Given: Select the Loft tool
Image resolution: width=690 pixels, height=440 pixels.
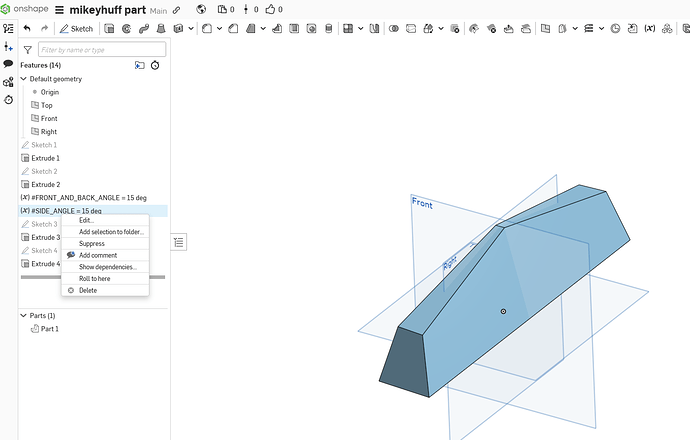Looking at the screenshot, I should 161,29.
